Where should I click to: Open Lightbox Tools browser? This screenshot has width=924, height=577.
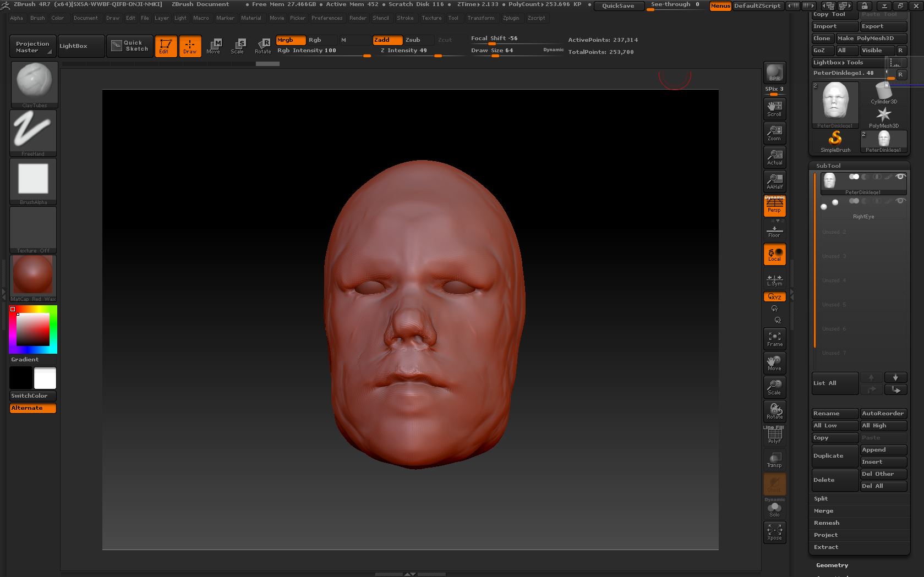click(x=849, y=63)
